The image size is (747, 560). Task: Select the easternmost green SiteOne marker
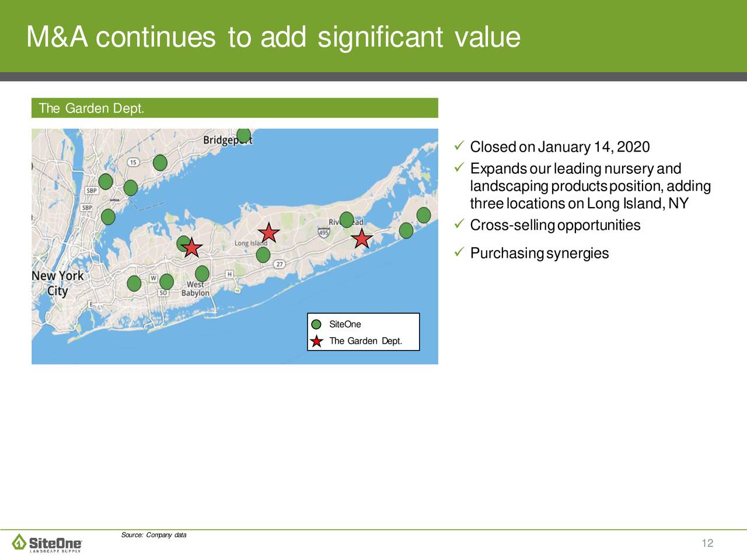coord(424,215)
